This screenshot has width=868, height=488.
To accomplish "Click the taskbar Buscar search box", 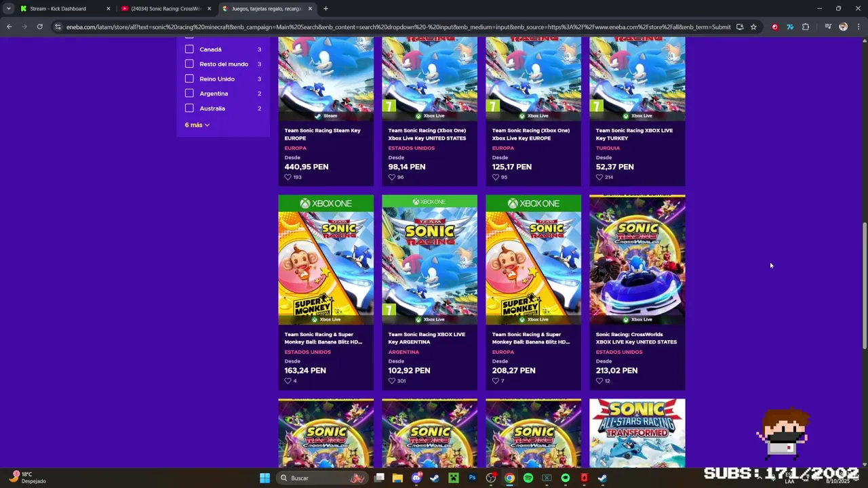I will (x=323, y=478).
